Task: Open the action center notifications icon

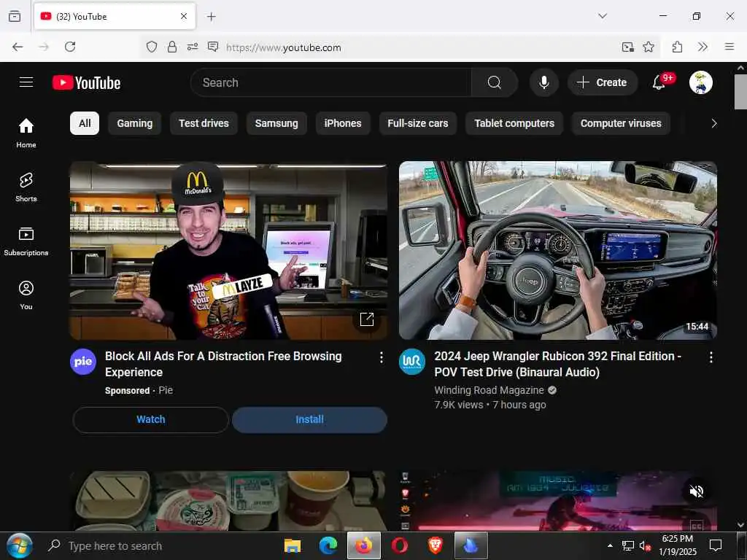Action: click(x=716, y=545)
